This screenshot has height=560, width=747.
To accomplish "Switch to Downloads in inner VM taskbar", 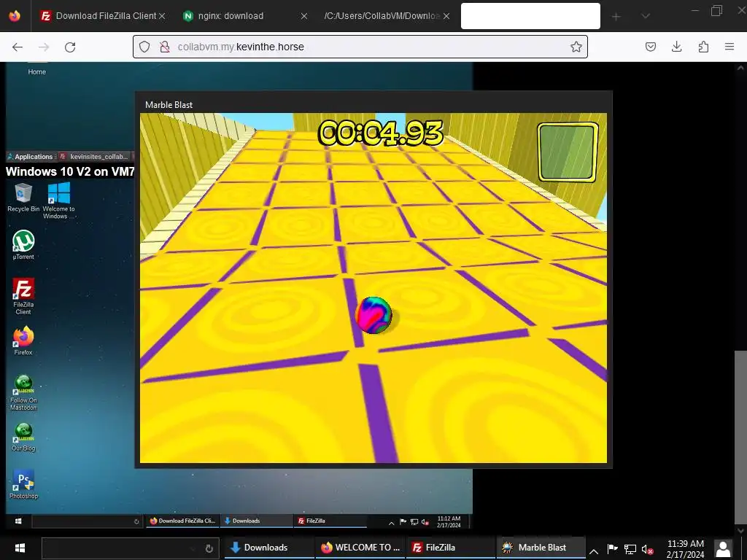I will point(257,521).
